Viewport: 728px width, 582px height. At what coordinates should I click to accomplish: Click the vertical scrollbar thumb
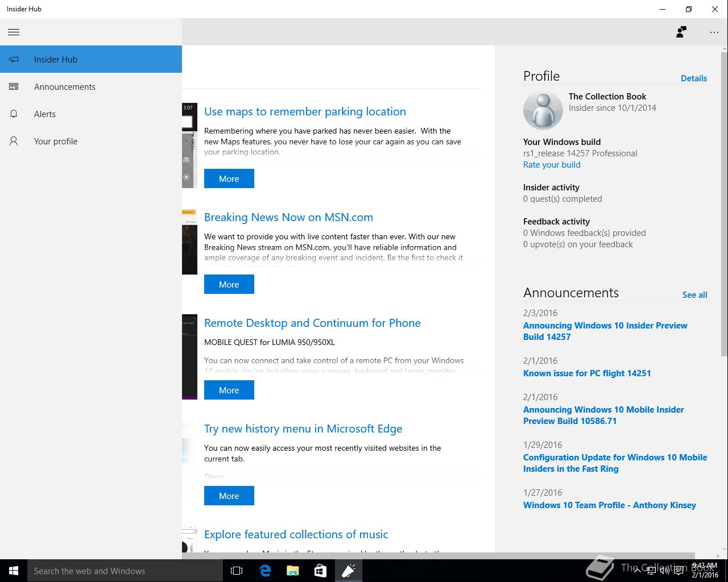tap(724, 205)
